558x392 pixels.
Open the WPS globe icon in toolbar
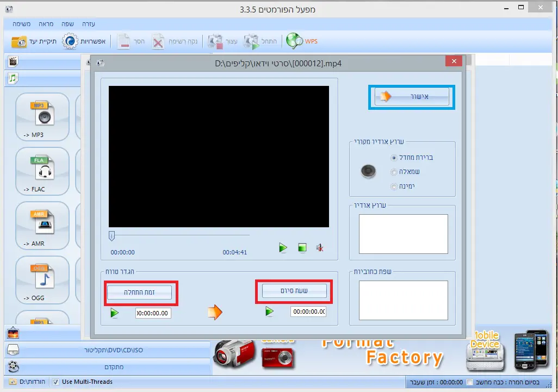tap(295, 41)
